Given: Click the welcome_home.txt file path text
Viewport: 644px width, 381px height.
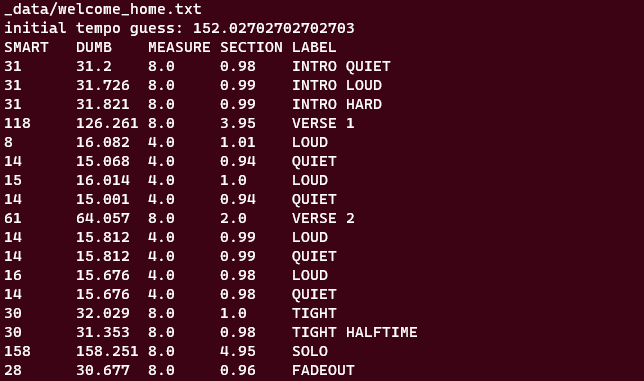Looking at the screenshot, I should (103, 9).
